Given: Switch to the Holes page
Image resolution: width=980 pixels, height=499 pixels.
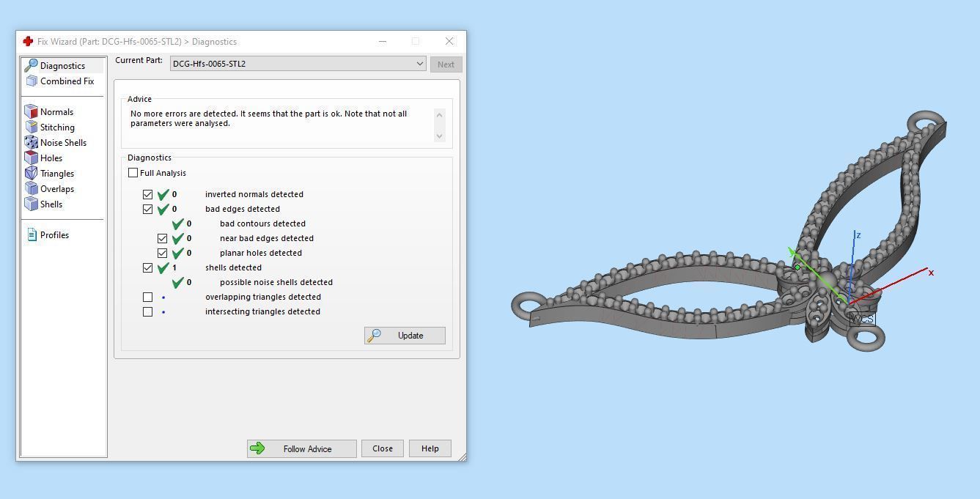Looking at the screenshot, I should click(51, 158).
